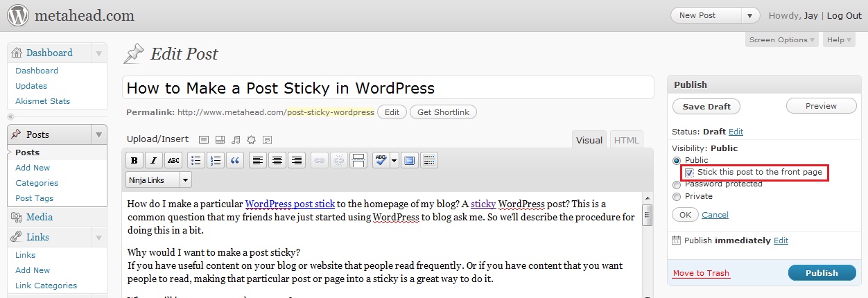Click the Add an Image icon
The width and height of the screenshot is (868, 298).
(x=204, y=139)
